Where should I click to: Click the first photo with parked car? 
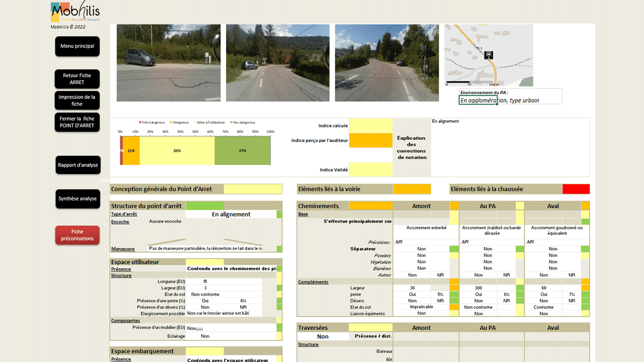(169, 63)
